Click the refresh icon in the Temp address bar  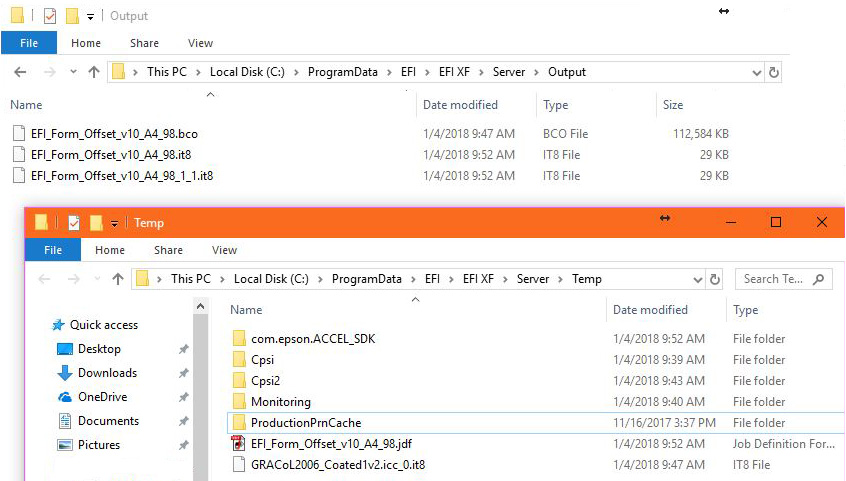point(714,279)
